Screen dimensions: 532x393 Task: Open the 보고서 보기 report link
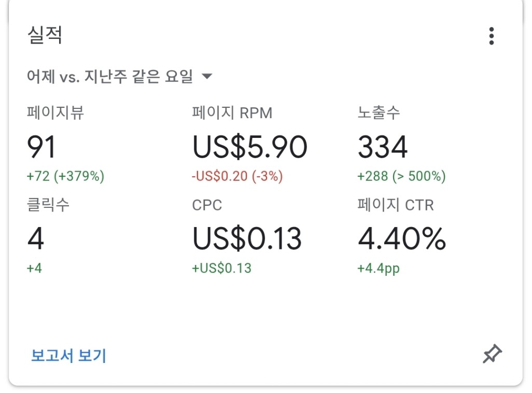68,355
